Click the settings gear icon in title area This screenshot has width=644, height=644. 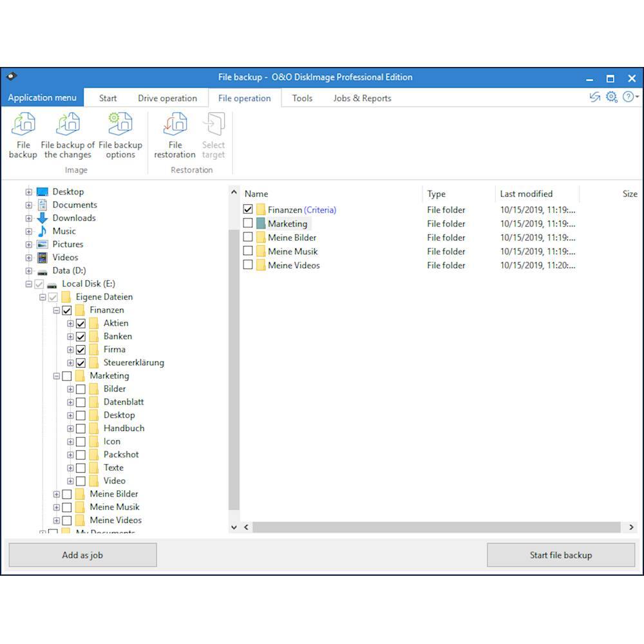(x=611, y=97)
